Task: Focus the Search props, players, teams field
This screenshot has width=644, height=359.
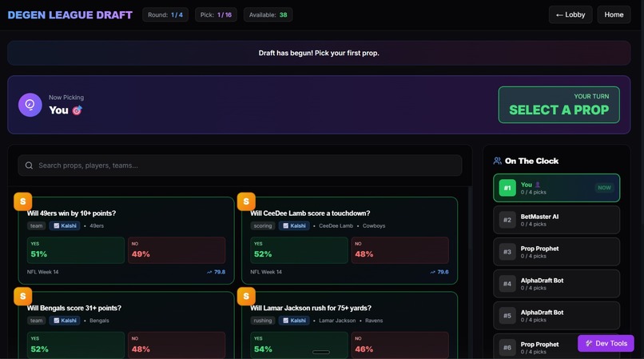Action: [240, 166]
